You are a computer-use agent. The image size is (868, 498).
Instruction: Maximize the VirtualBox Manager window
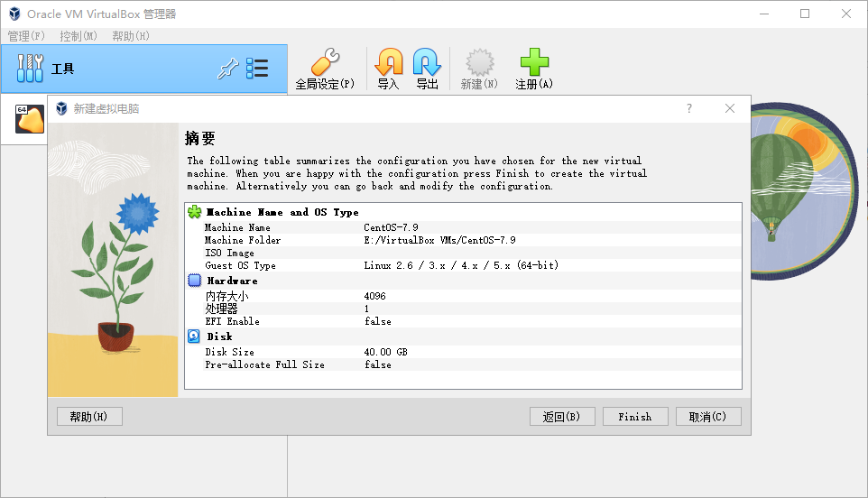(x=805, y=14)
